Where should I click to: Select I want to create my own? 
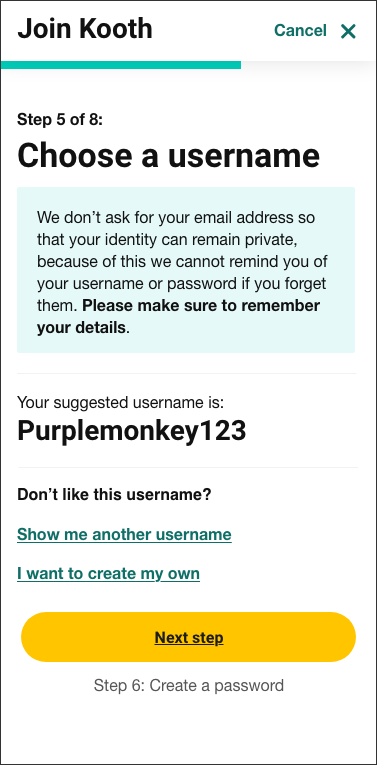tap(108, 573)
